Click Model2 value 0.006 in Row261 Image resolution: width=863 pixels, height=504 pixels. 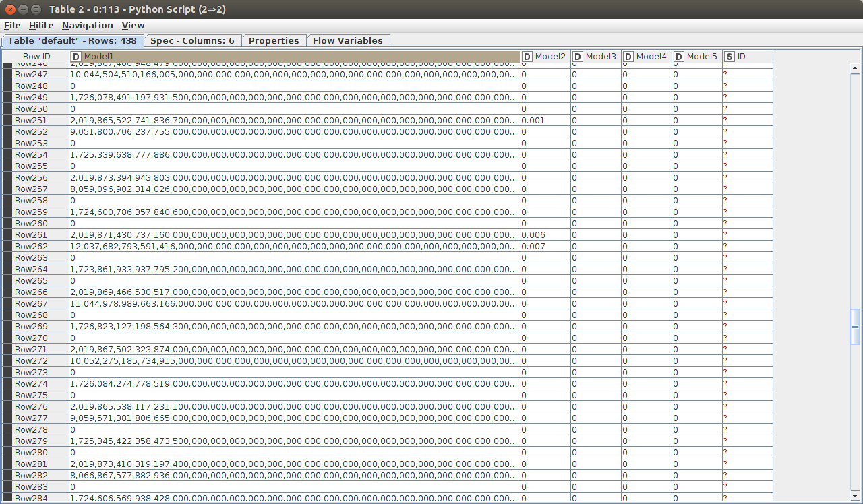pyautogui.click(x=533, y=235)
